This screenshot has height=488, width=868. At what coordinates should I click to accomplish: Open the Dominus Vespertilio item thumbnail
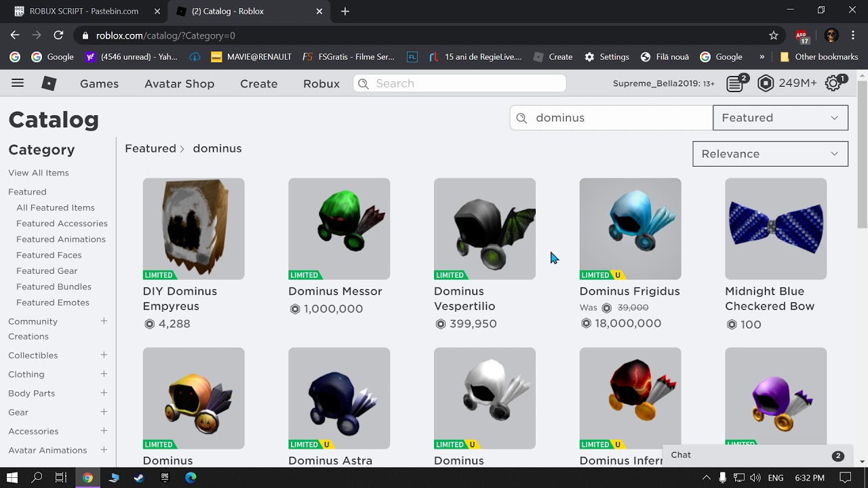coord(485,229)
